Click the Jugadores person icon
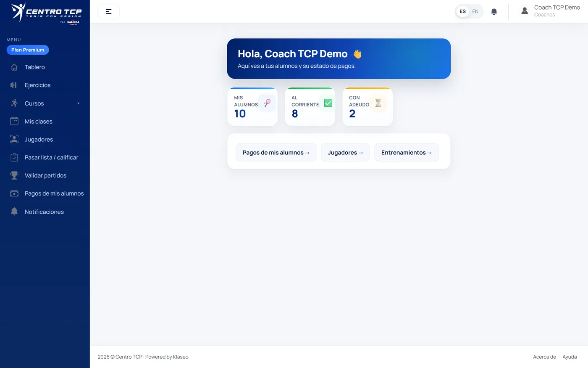This screenshot has width=588, height=368. point(14,139)
